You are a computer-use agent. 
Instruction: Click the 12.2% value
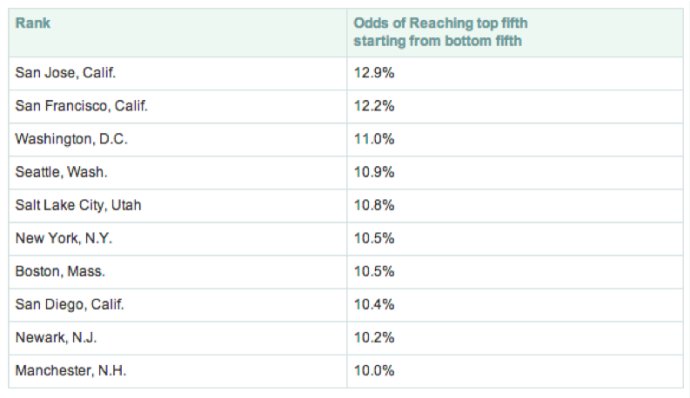pos(374,106)
